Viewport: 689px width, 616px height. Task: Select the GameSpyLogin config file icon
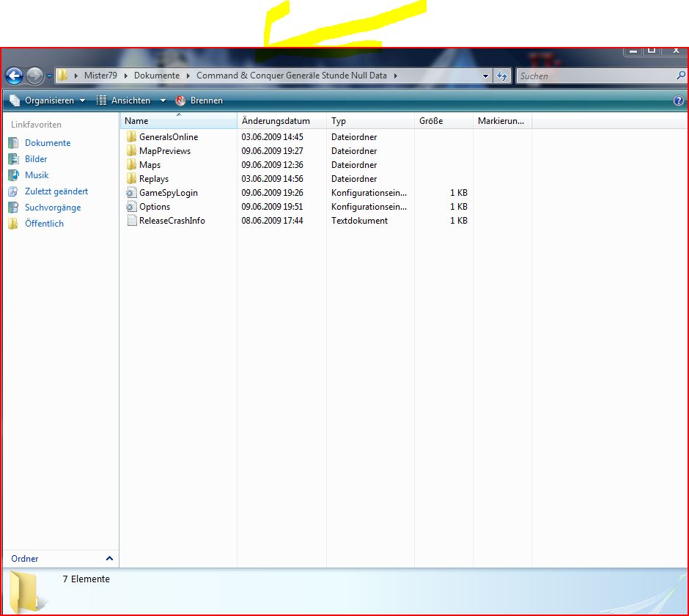[131, 193]
